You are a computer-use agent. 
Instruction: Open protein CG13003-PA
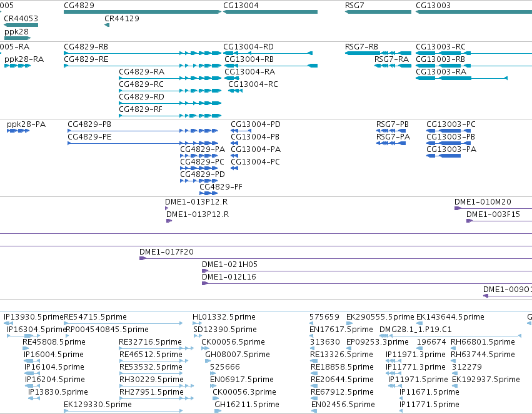(x=451, y=149)
